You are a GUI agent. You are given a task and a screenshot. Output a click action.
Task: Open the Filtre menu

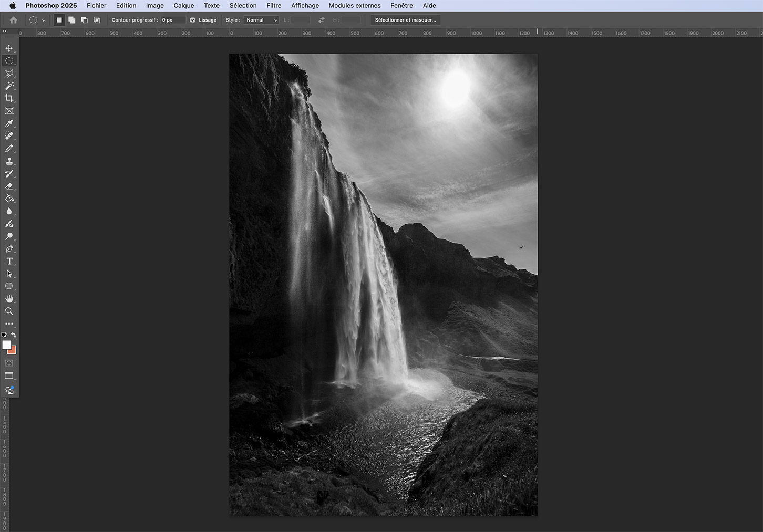tap(273, 5)
